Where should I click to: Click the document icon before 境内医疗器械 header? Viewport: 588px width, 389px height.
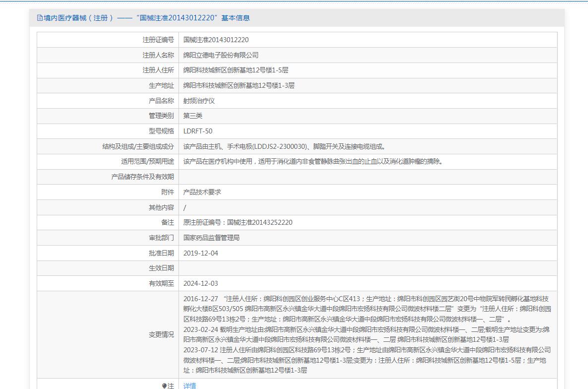[40, 18]
